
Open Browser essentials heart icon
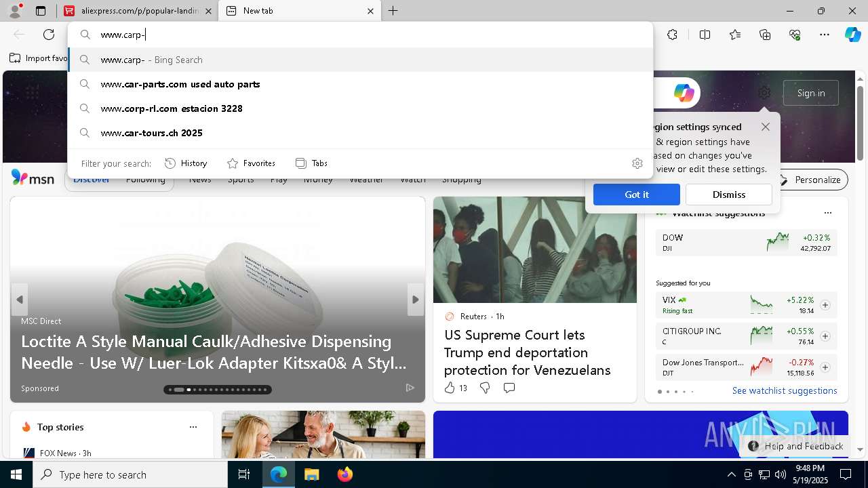795,35
